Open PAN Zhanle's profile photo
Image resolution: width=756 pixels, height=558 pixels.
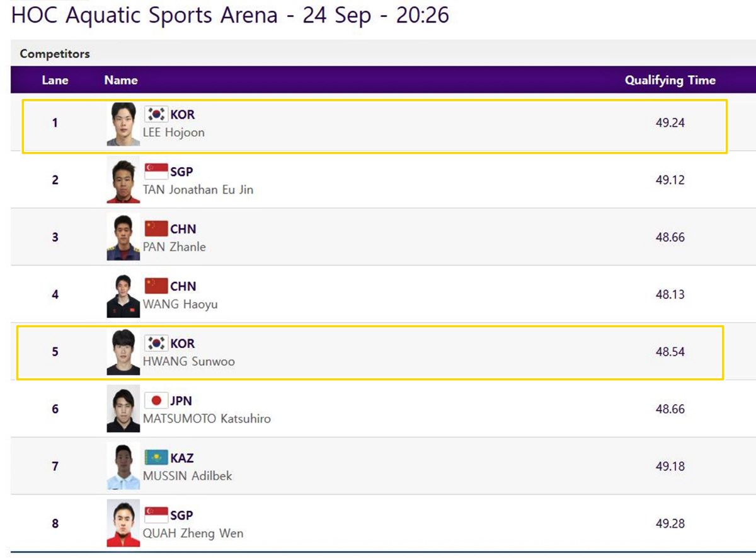tap(123, 238)
